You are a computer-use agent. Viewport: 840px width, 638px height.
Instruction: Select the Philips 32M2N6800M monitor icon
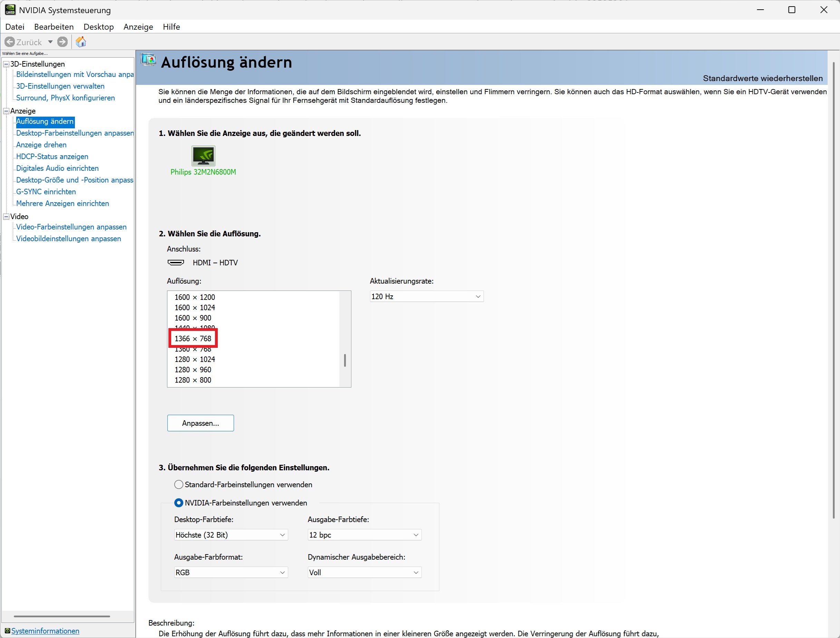coord(203,156)
